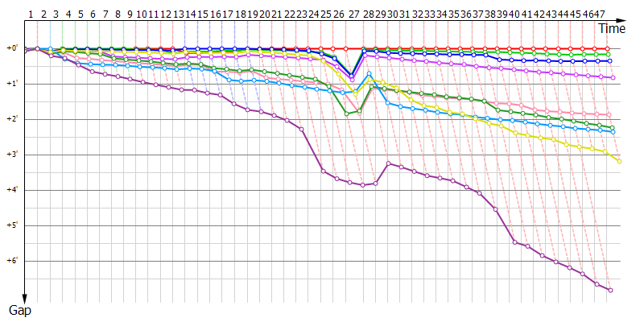Pick lap label 10 at top
The height and width of the screenshot is (322, 644).
click(142, 14)
